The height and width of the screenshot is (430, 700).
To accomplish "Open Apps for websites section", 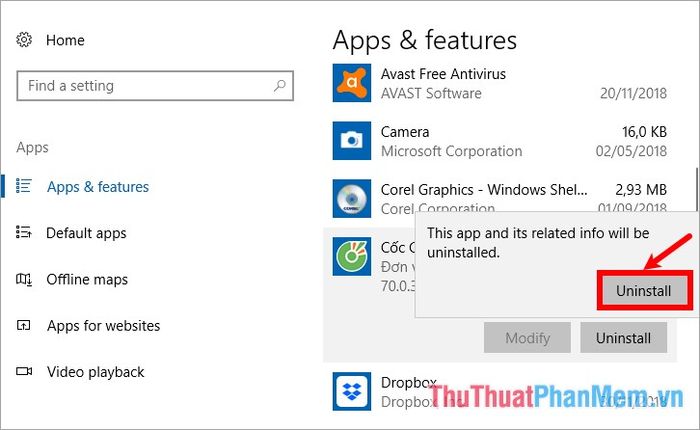I will coord(103,326).
